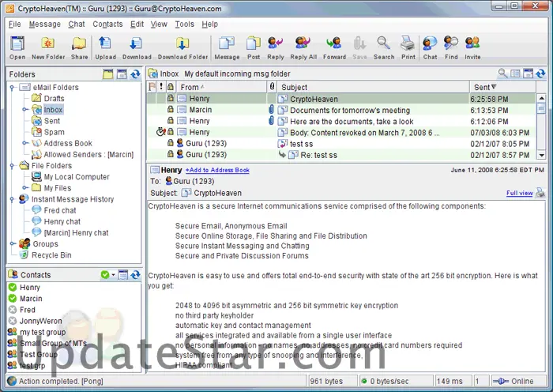This screenshot has width=553, height=392.
Task: Click message list scrollbar up arrow
Action: (x=541, y=98)
